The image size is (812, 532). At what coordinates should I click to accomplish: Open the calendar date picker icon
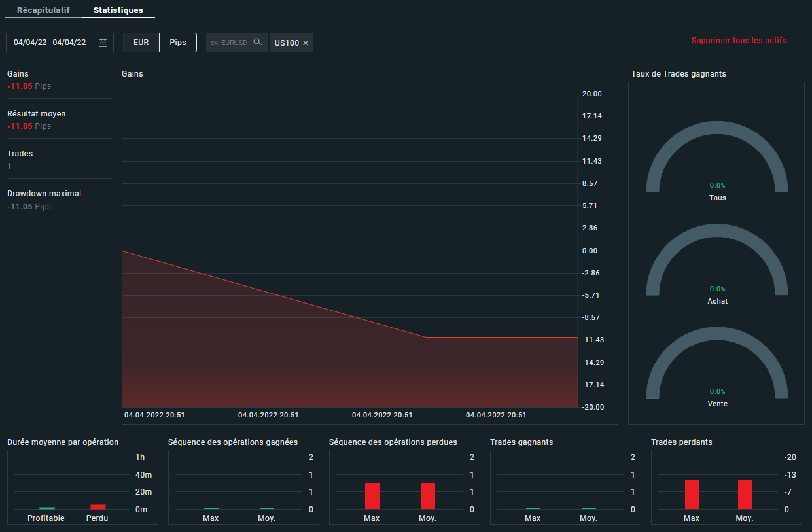(103, 43)
